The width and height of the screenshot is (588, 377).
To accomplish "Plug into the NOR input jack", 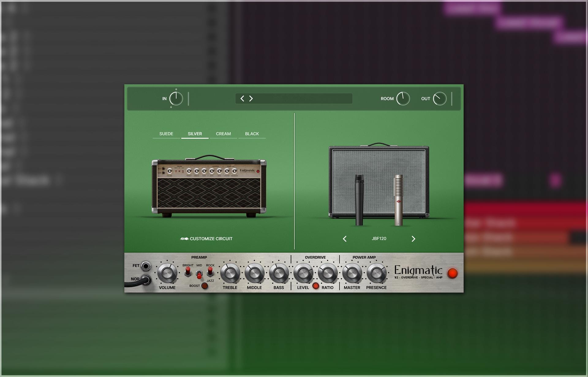I will tap(146, 279).
